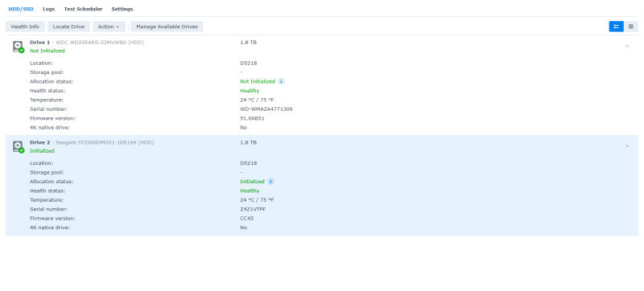This screenshot has width=644, height=291.
Task: Open Manage Available Drives
Action: point(167,27)
